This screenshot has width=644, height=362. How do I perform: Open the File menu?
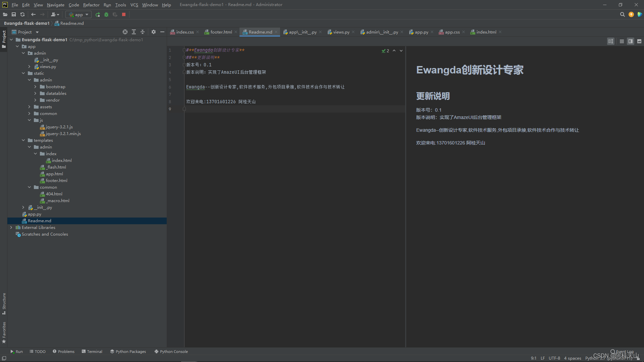pyautogui.click(x=15, y=5)
